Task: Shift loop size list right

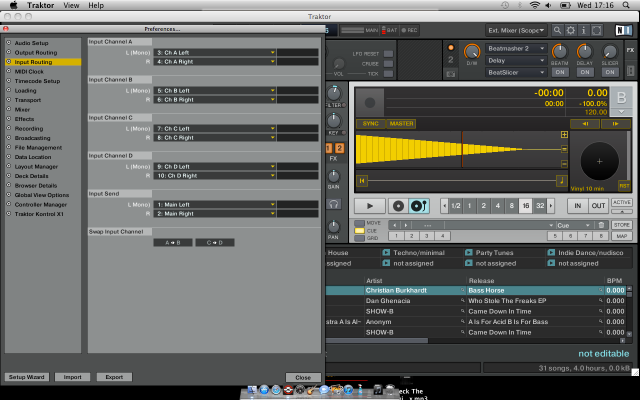Action: click(551, 206)
